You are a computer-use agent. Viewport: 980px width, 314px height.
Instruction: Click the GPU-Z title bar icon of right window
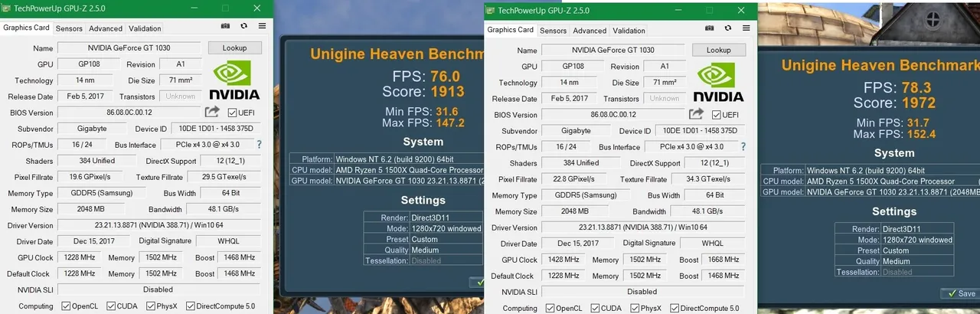[490, 10]
